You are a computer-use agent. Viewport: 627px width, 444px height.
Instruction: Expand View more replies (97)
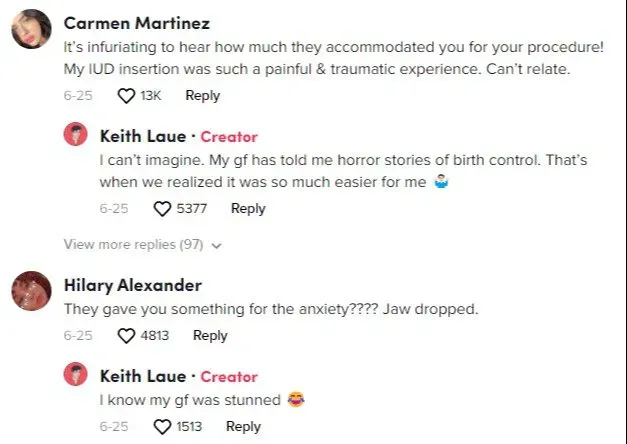click(134, 244)
